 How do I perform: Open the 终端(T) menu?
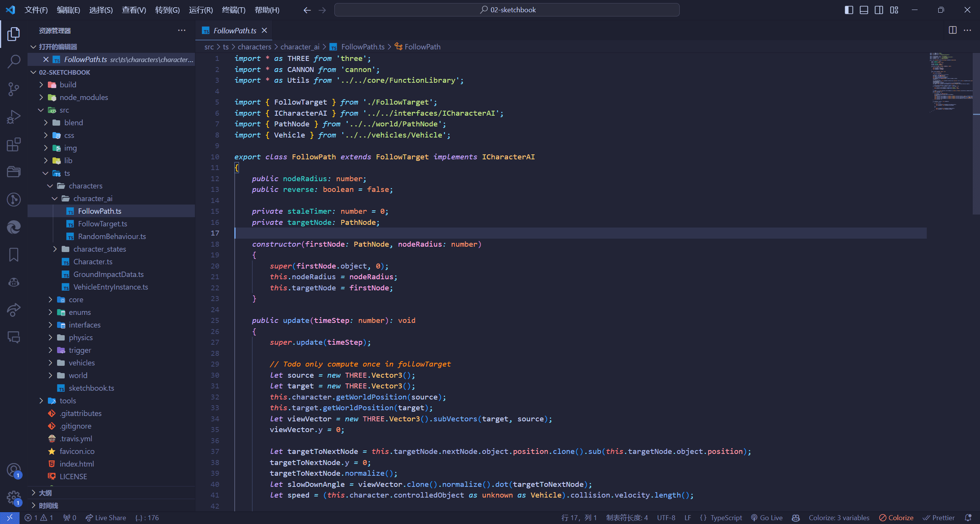point(234,10)
